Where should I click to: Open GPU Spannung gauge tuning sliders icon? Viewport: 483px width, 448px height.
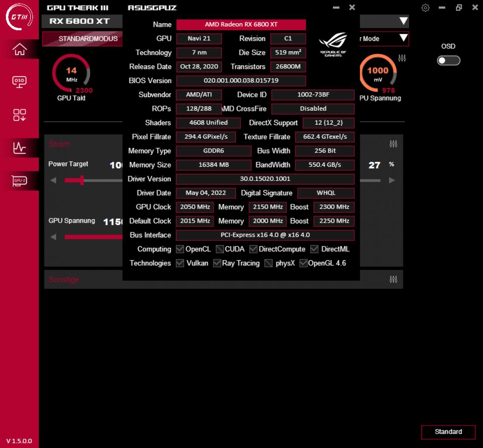coord(402,58)
